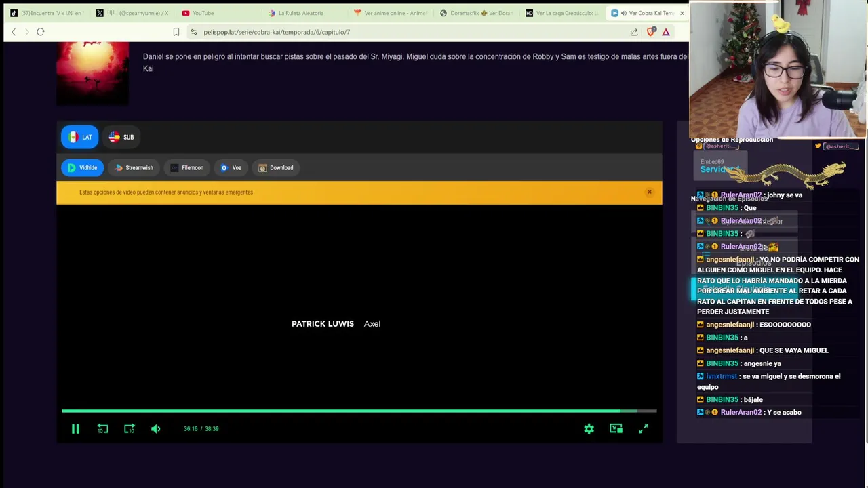This screenshot has height=488, width=868.
Task: Switch to La Ruleta Aleatoria tab
Action: pos(303,13)
